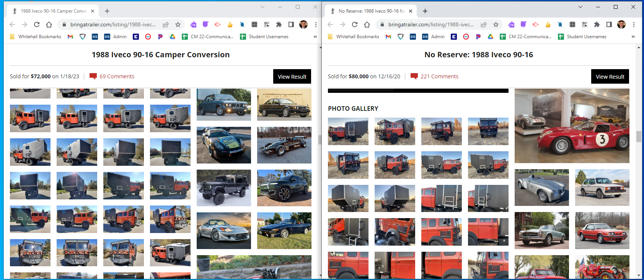Click View Result button in right window
The height and width of the screenshot is (280, 644).
(610, 76)
